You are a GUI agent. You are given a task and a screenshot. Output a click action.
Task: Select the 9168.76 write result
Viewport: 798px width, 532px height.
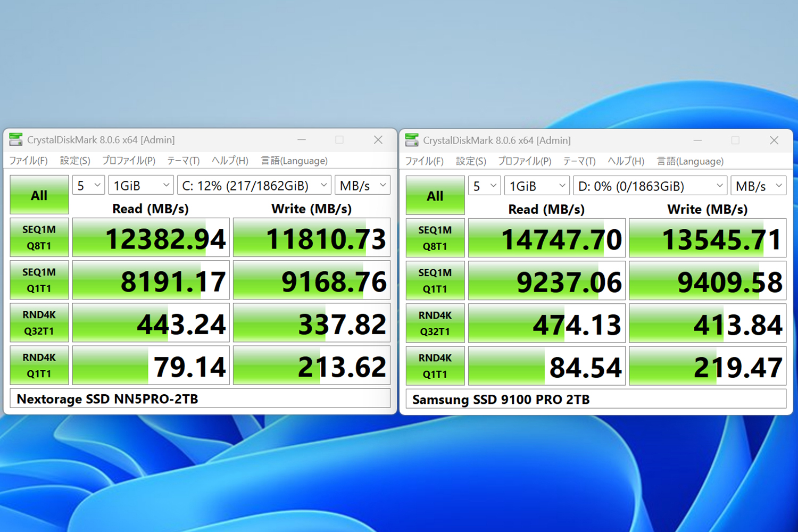(x=312, y=280)
